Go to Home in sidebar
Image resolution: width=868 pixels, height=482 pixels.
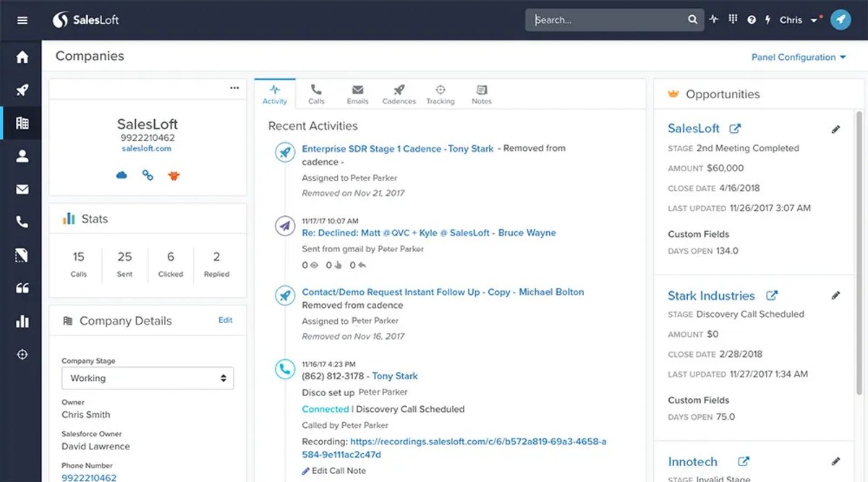click(x=22, y=57)
